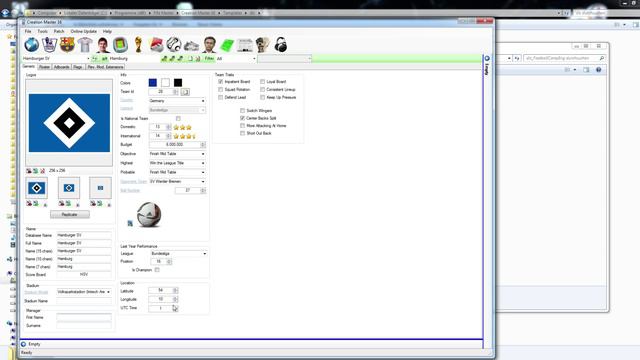Delete image icon under large logo
The height and width of the screenshot is (360, 640).
42,171
